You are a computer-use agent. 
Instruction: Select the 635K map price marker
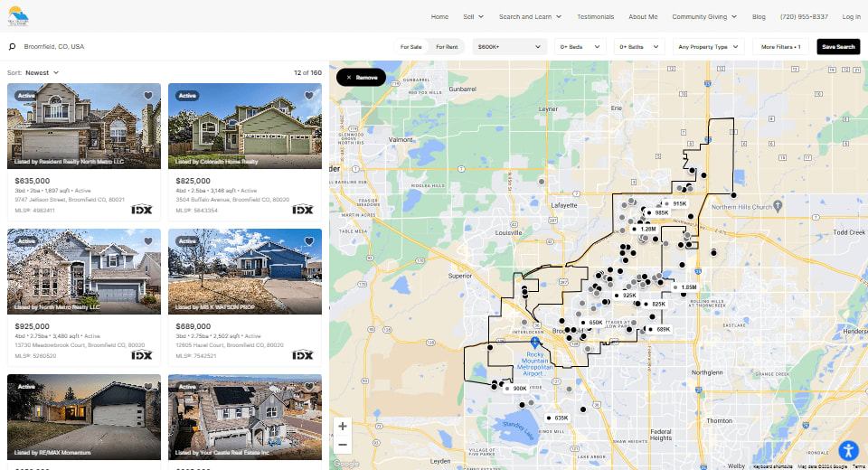(x=558, y=418)
